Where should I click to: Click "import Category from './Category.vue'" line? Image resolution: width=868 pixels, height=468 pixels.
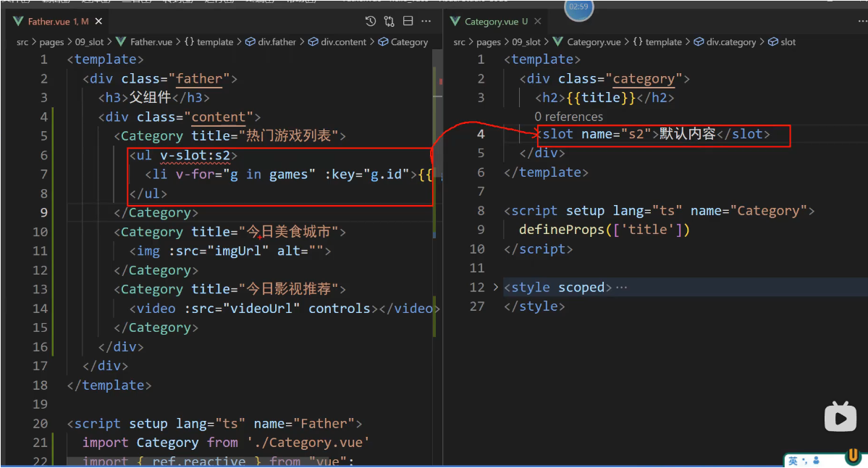tap(226, 443)
